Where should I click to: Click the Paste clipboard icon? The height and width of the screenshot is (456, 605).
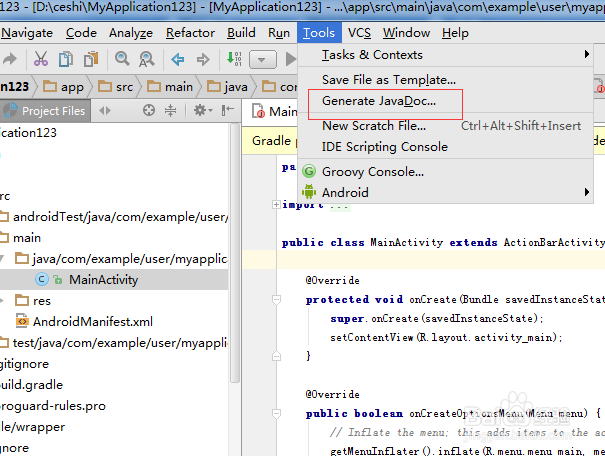coord(91,59)
